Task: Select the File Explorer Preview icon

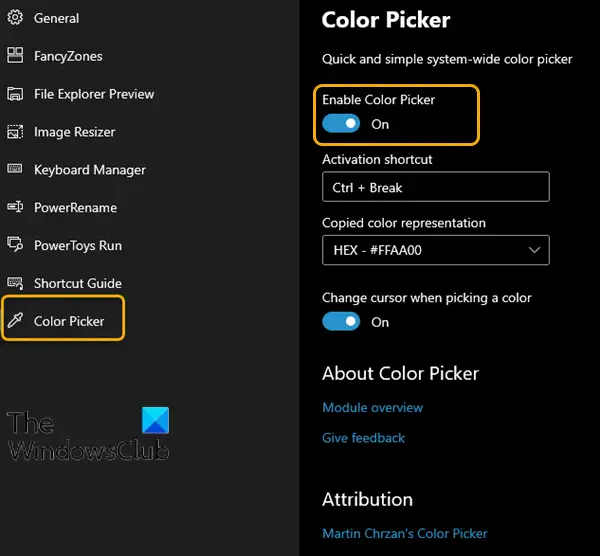Action: tap(15, 94)
